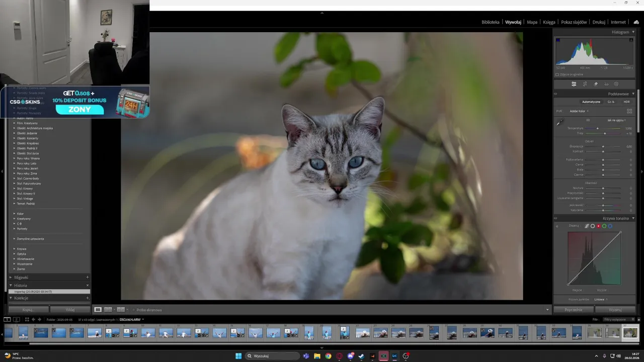This screenshot has width=644, height=362.
Task: Click the Wyzeruj reset button
Action: pyautogui.click(x=615, y=310)
